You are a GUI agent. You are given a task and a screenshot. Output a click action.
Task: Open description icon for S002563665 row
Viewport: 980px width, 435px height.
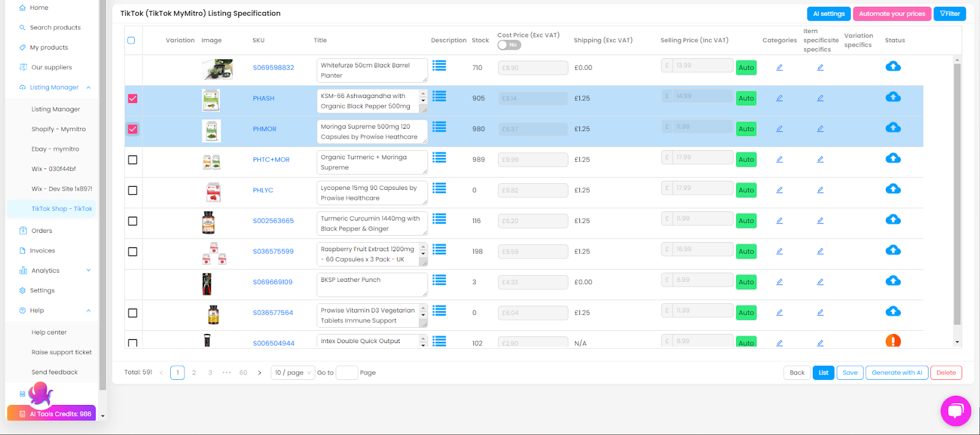[439, 219]
